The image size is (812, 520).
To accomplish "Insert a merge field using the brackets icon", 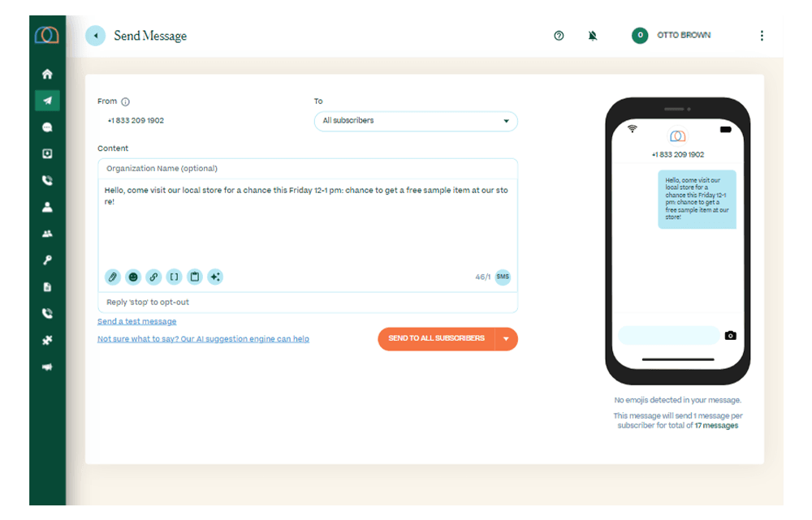I will (x=174, y=277).
